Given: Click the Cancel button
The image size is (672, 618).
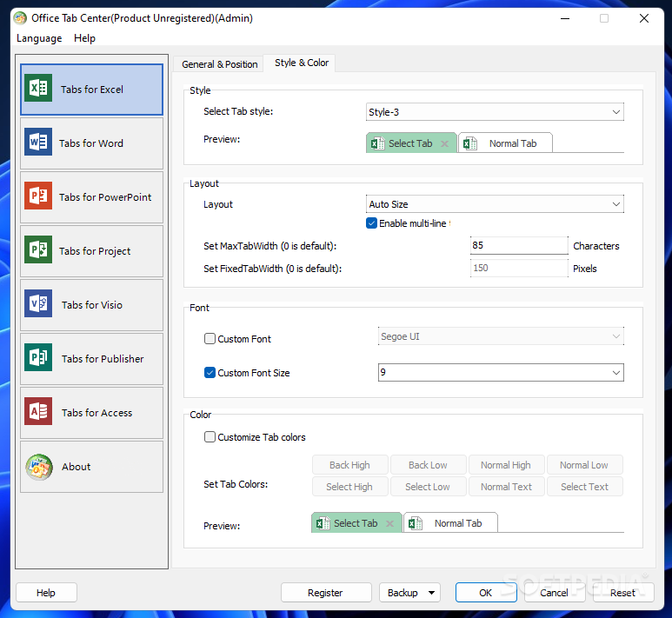Looking at the screenshot, I should pyautogui.click(x=555, y=592).
